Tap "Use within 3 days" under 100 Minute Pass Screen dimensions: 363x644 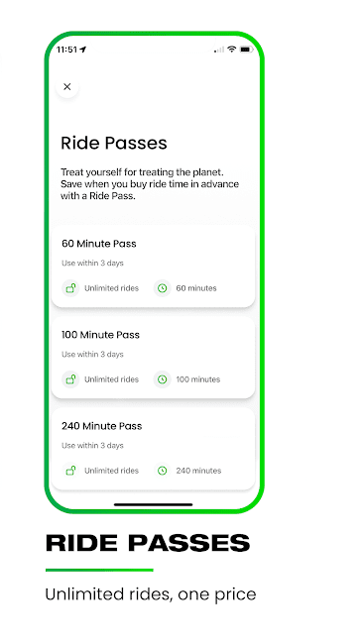click(x=92, y=354)
